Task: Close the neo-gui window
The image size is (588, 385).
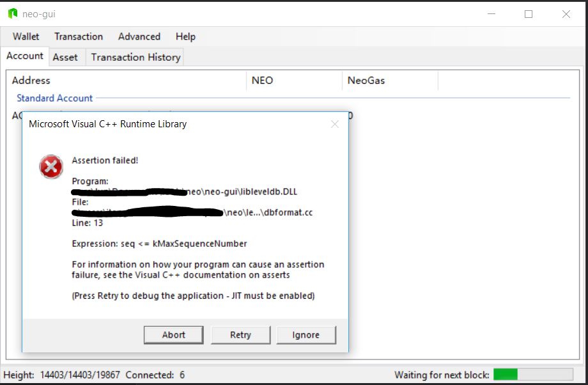Action: point(566,14)
